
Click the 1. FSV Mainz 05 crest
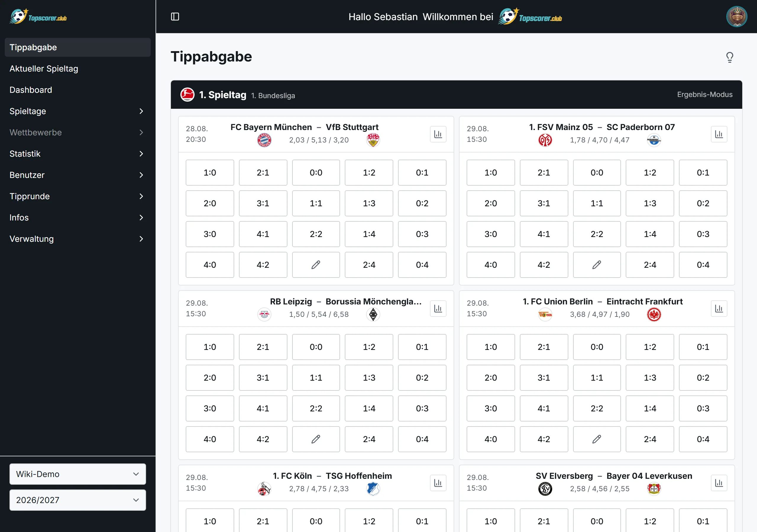pyautogui.click(x=545, y=140)
